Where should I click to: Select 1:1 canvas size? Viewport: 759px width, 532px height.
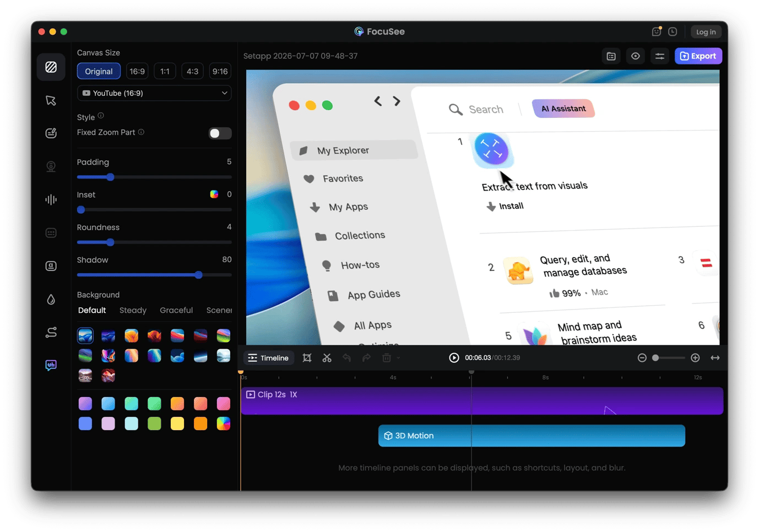(x=165, y=72)
